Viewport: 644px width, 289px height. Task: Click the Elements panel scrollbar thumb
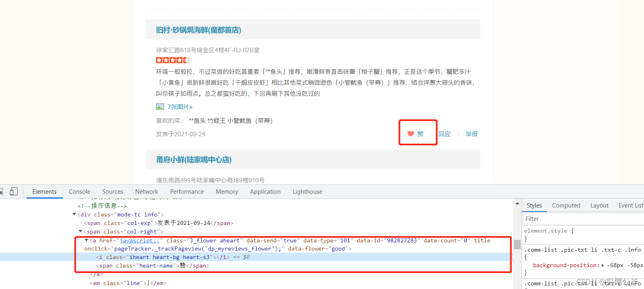(x=517, y=244)
